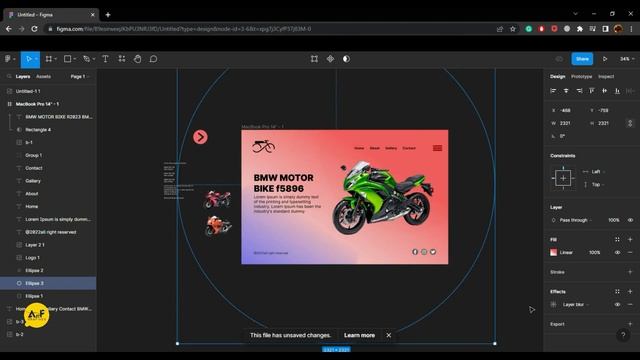
Task: Search layers with magnifier icon
Action: click(9, 76)
